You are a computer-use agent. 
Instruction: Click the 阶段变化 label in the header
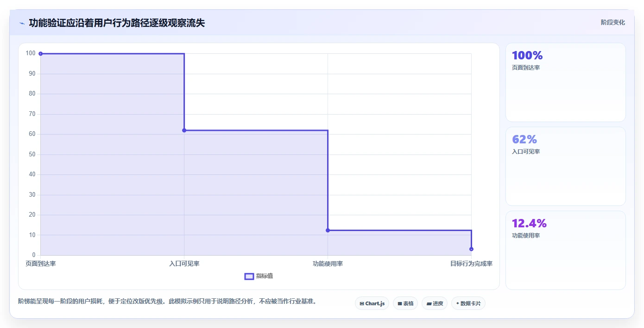click(x=612, y=22)
